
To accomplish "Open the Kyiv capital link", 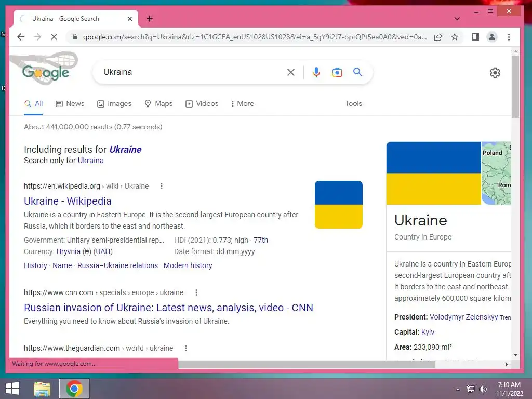I will pyautogui.click(x=428, y=332).
